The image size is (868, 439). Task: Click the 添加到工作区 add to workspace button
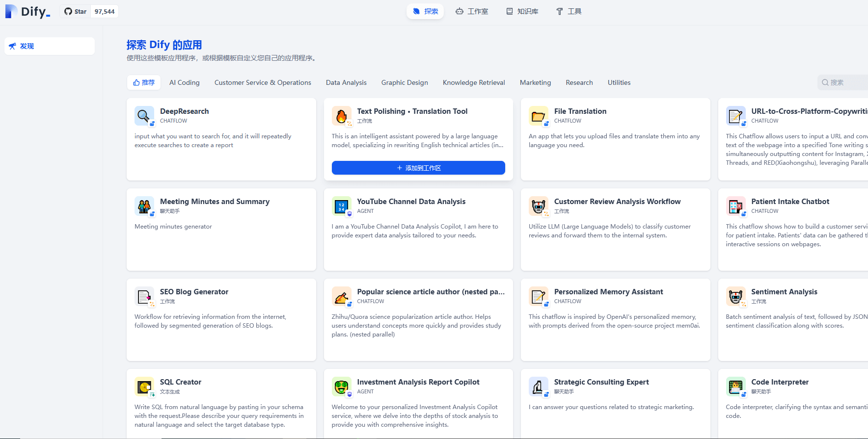tap(418, 168)
